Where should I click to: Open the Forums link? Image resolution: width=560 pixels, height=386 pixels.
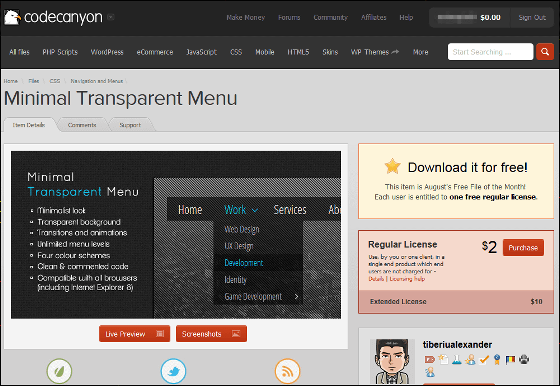[x=289, y=17]
